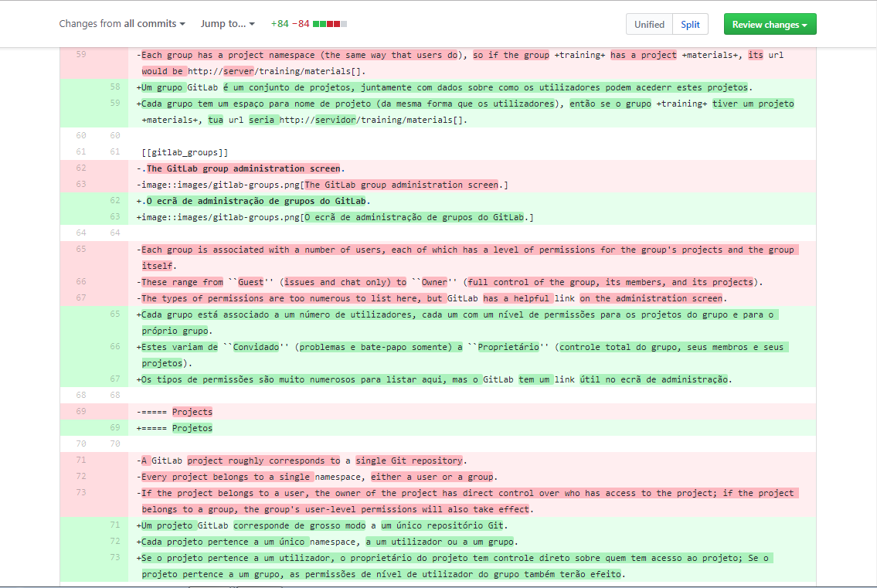Click the added text 'Estes variam de Convidado'
The width and height of the screenshot is (877, 588).
coord(215,347)
